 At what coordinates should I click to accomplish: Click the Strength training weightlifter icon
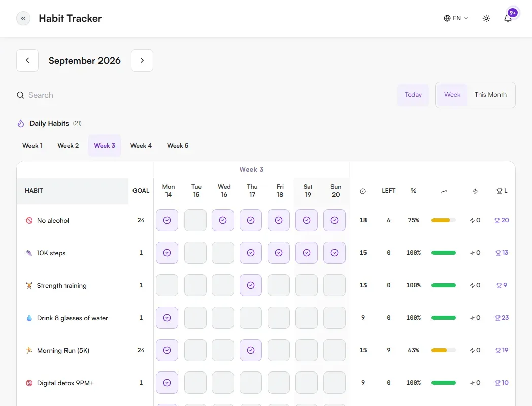pyautogui.click(x=29, y=286)
